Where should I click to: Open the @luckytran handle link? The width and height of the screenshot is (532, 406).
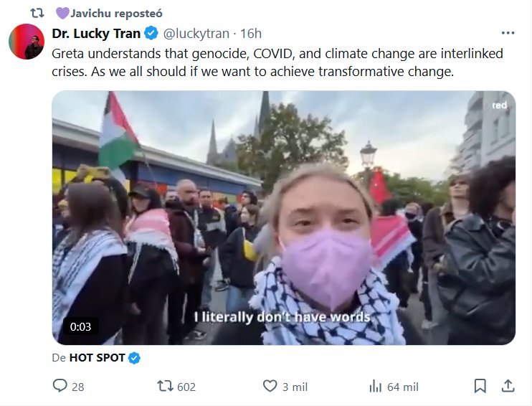199,34
